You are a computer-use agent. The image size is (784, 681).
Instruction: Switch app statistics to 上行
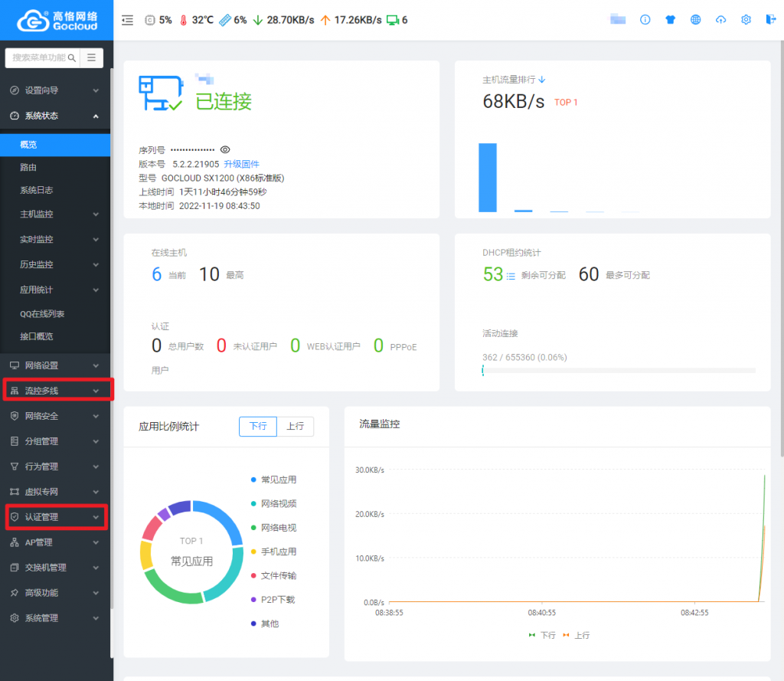click(x=295, y=427)
